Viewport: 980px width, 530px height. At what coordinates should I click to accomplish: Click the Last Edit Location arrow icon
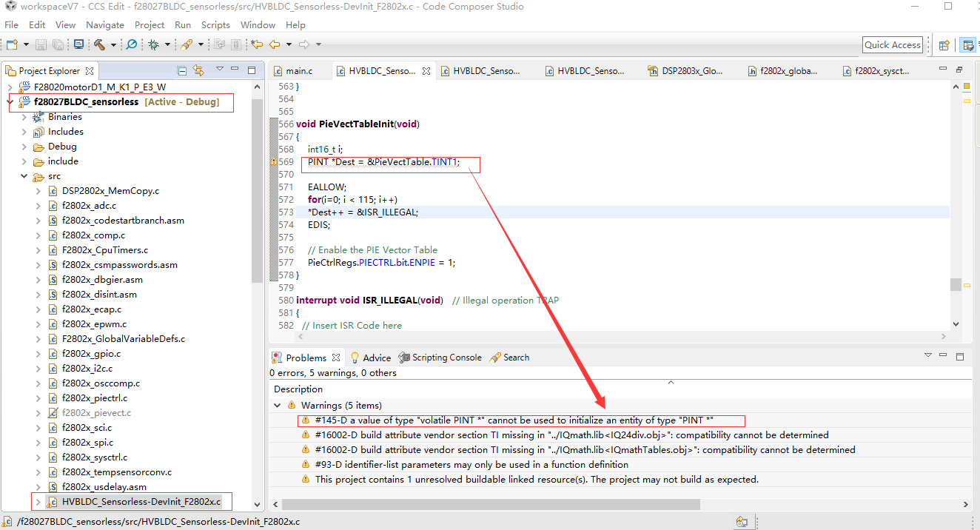coord(257,44)
